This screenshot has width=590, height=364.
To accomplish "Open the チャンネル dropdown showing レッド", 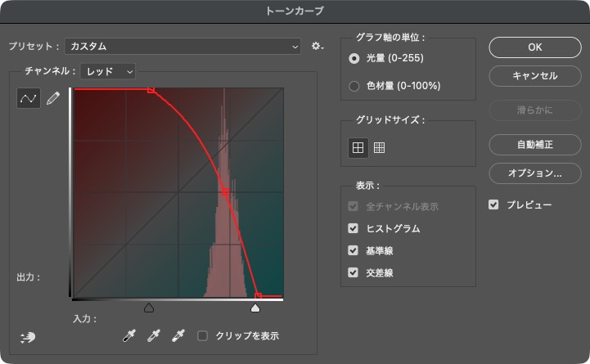I will [x=108, y=71].
